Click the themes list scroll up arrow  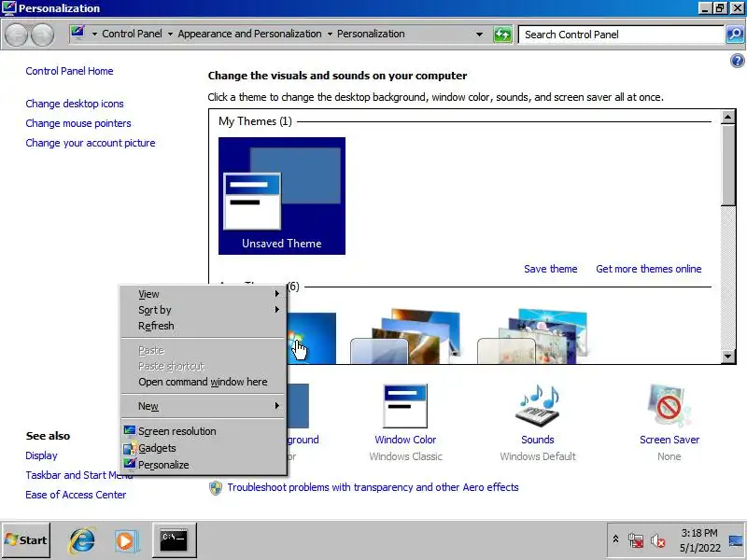click(727, 118)
